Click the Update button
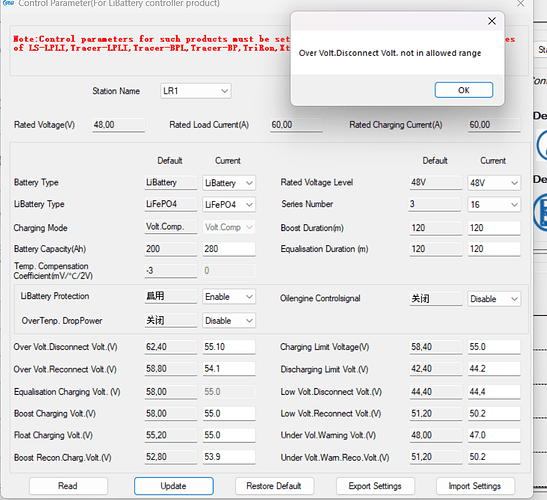 174,486
